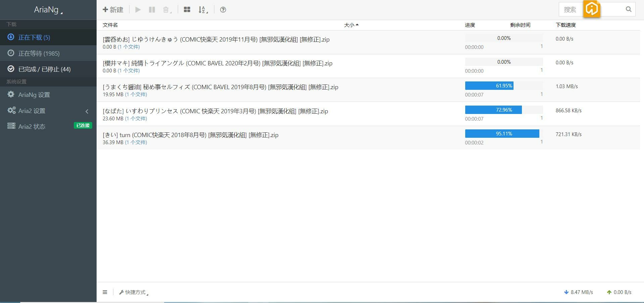Open the sort order A-Z icon menu
The image size is (644, 303).
point(203,10)
